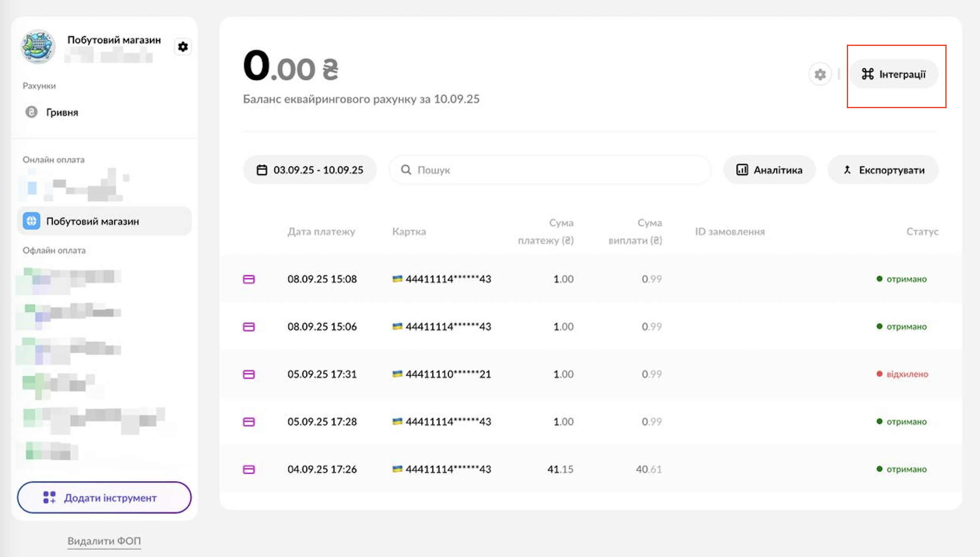Viewport: 980px width, 557px height.
Task: Click card icon of 05.09.25 17:31 payment
Action: 249,375
